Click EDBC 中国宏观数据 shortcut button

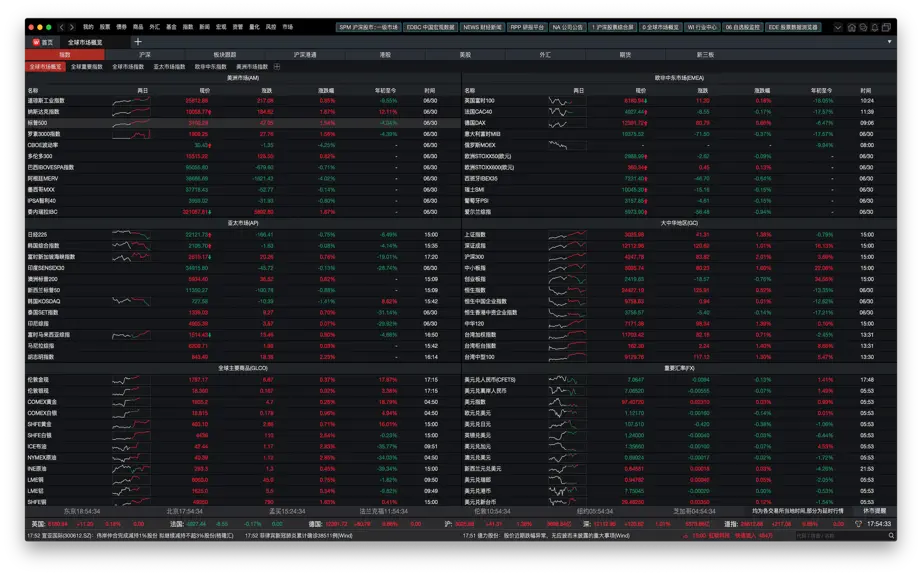pos(430,28)
